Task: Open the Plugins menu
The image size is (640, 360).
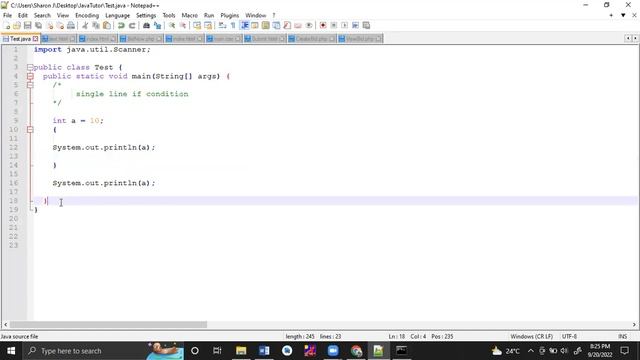Action: [229, 16]
